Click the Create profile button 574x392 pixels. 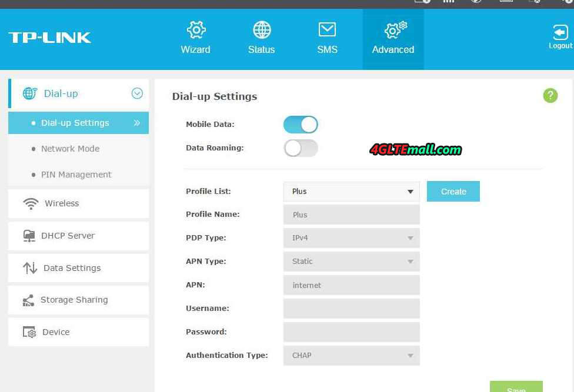(453, 192)
